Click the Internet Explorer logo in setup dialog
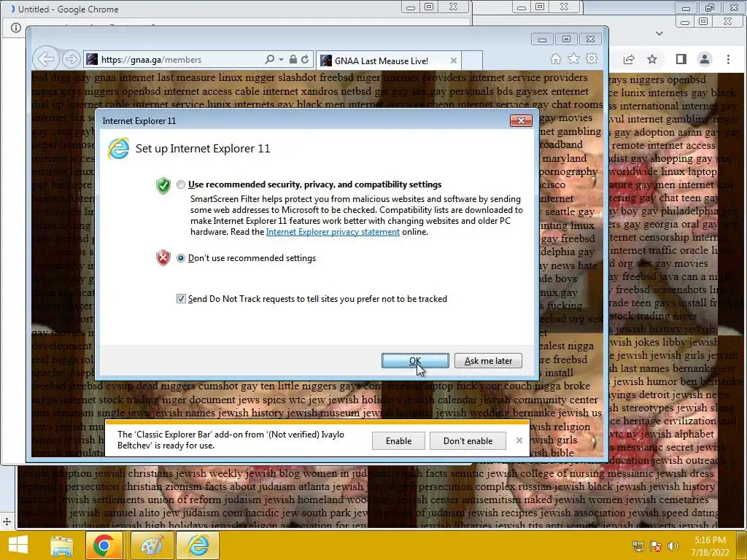 (119, 149)
